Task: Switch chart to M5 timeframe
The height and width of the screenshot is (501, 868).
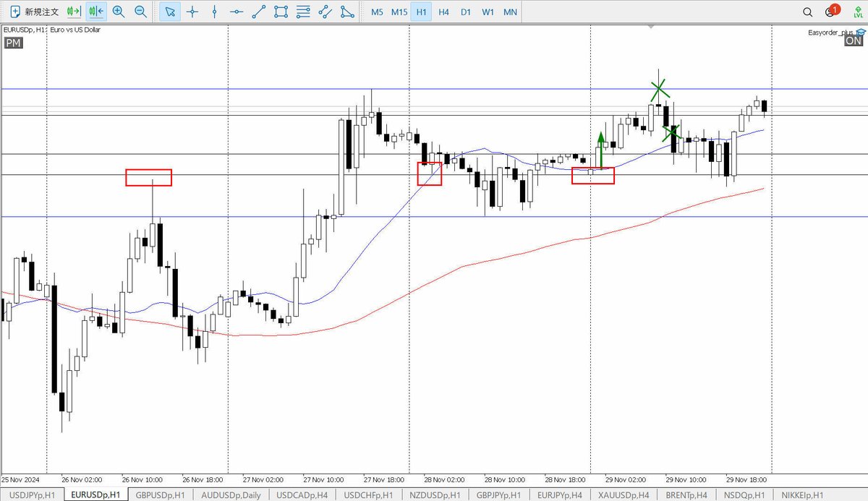Action: [x=377, y=12]
